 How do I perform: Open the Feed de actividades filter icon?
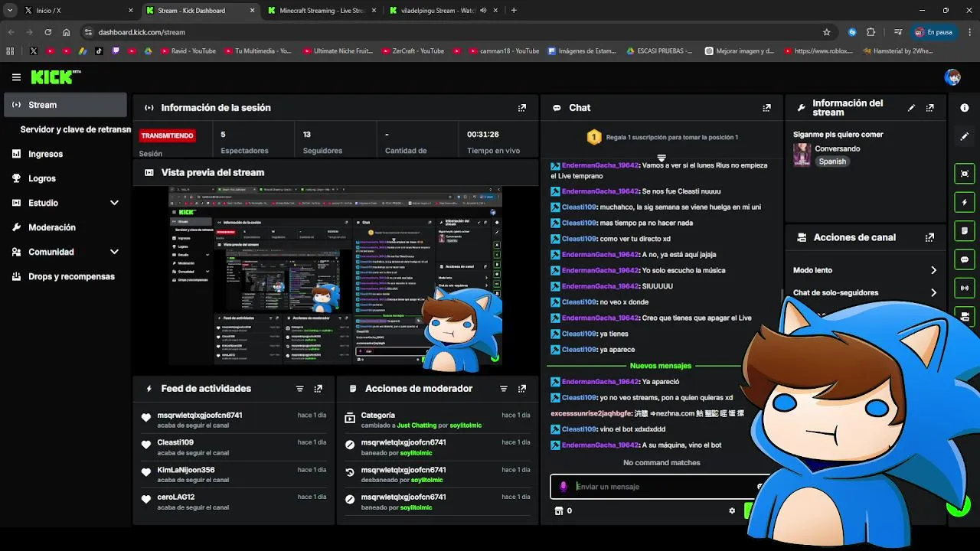300,389
